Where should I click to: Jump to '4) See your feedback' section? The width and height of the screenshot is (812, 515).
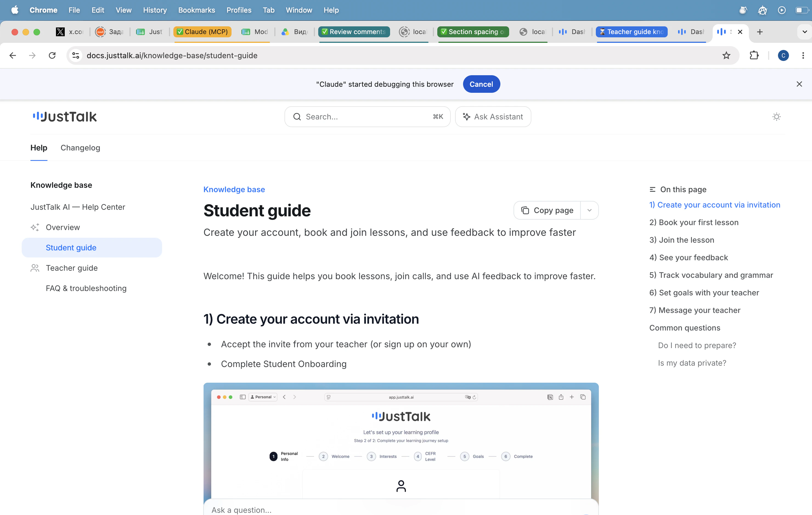(x=689, y=257)
